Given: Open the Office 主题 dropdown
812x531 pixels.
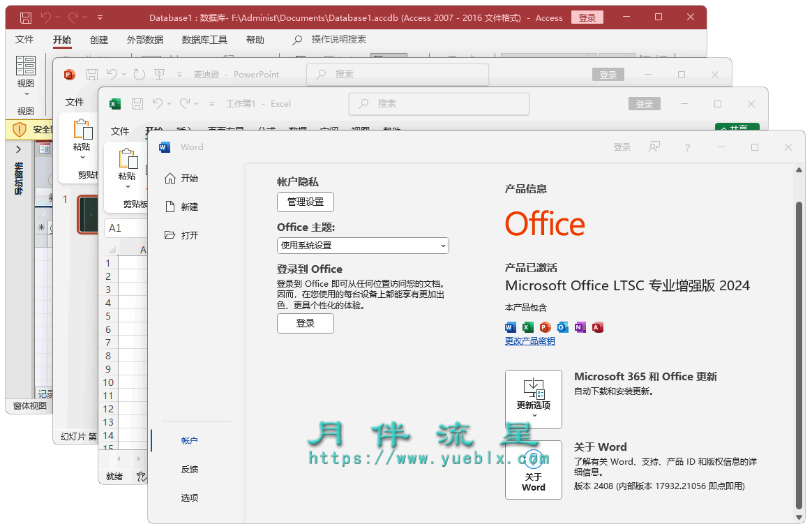Looking at the screenshot, I should click(363, 246).
